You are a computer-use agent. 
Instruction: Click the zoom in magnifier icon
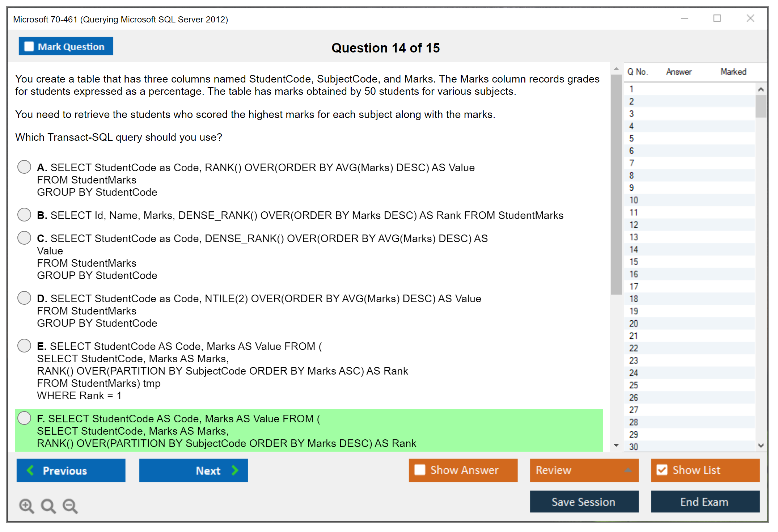click(26, 505)
